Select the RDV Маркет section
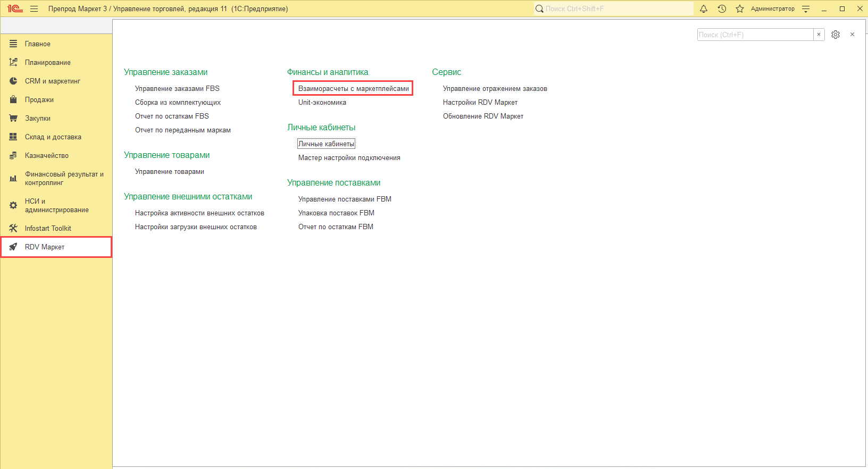This screenshot has width=868, height=469. 45,247
